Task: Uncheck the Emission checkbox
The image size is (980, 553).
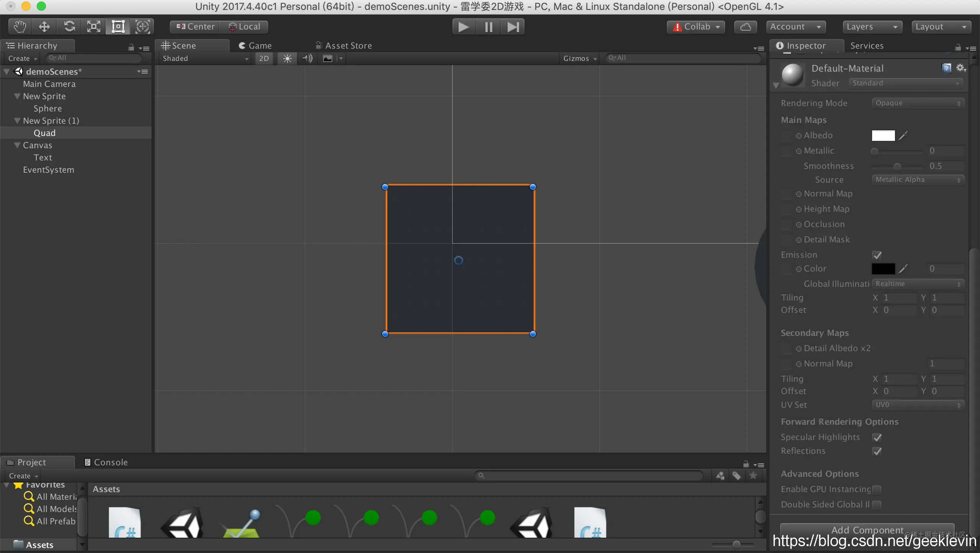Action: 877,255
